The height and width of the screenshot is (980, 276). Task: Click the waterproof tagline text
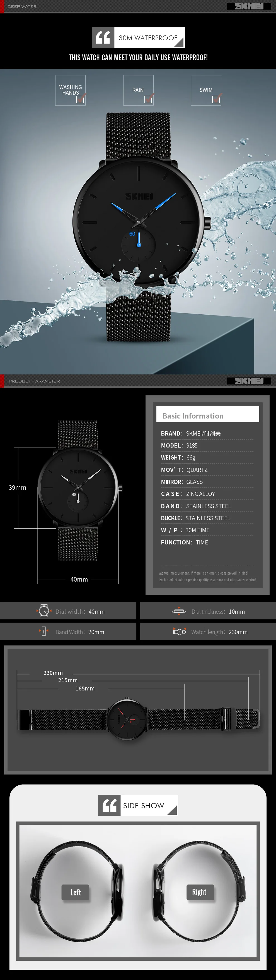click(138, 58)
